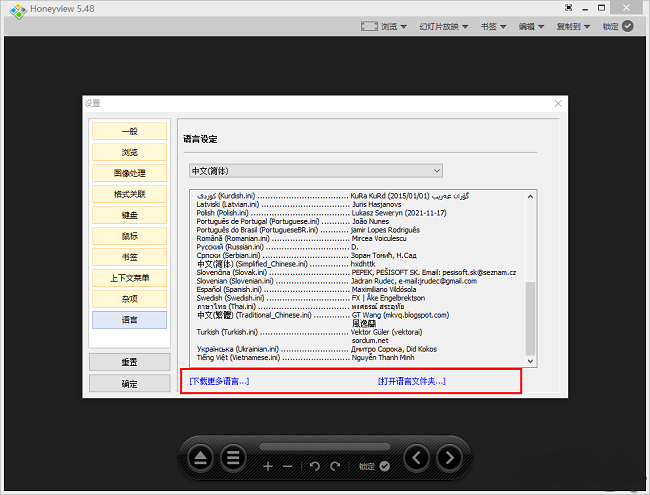650x495 pixels.
Task: Click the translator list scrollbar thumb
Action: point(530,318)
